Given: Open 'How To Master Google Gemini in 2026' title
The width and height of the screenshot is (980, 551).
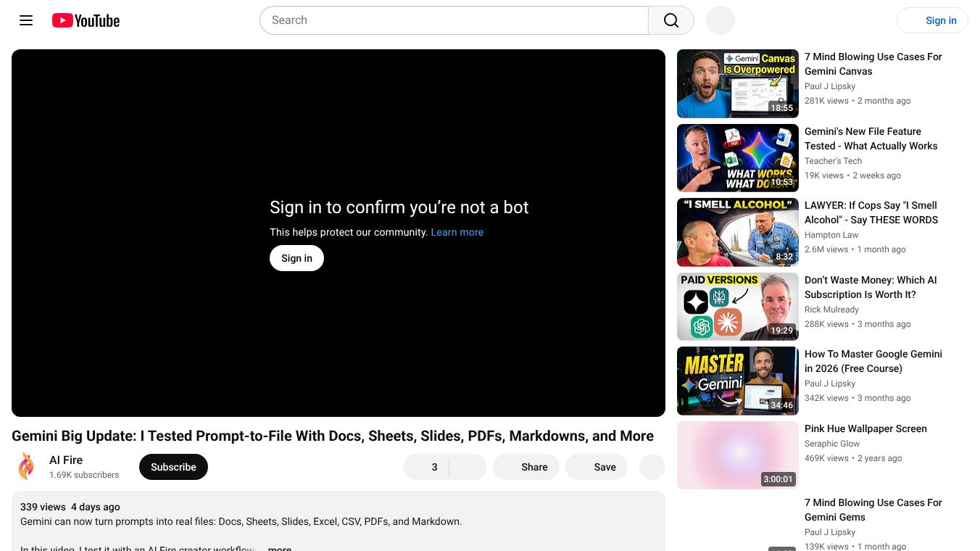Looking at the screenshot, I should 873,361.
